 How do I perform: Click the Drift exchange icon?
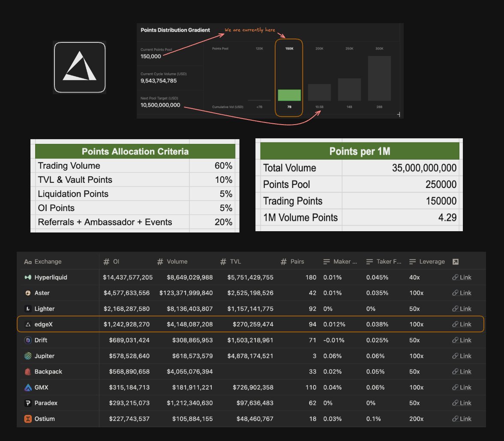[x=28, y=340]
